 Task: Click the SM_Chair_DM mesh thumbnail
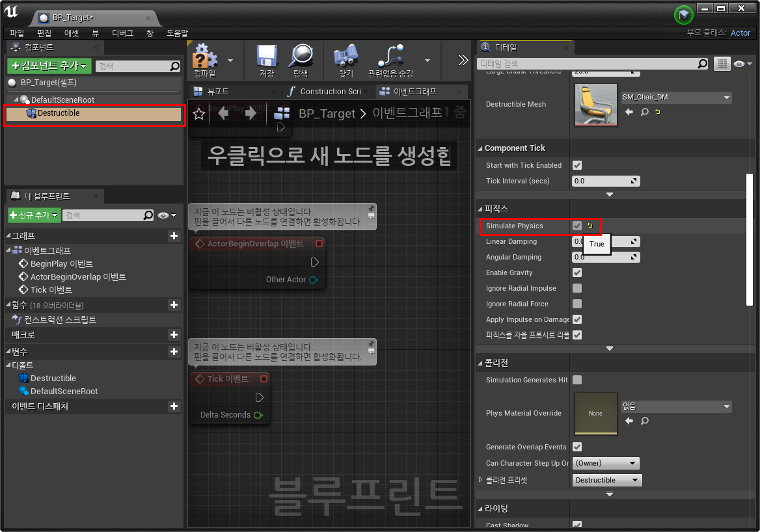(x=595, y=105)
